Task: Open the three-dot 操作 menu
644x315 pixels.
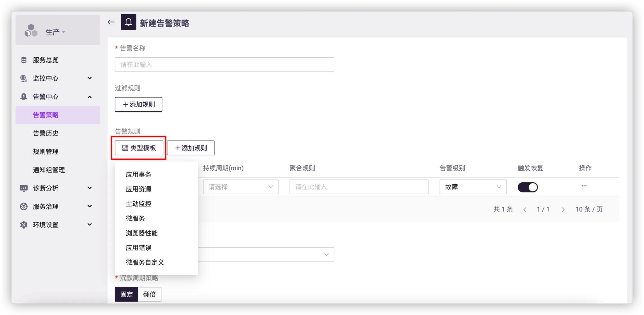Action: 584,186
